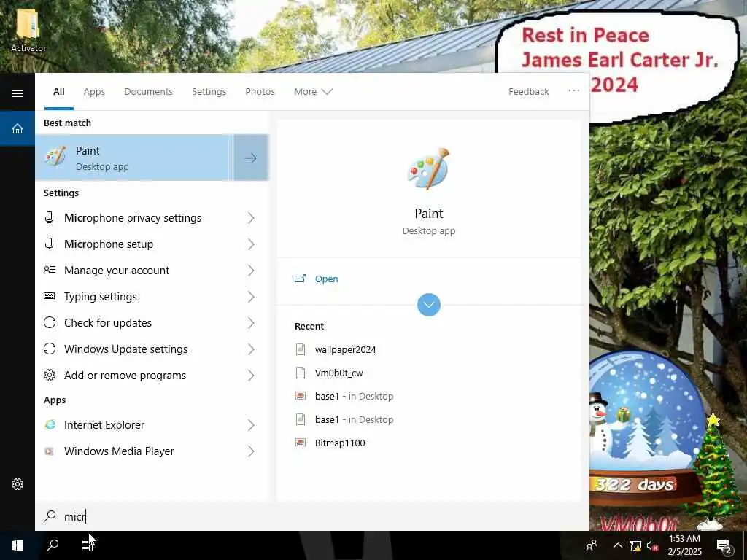Expand Add or remove programs chevron
The height and width of the screenshot is (560, 747).
(x=251, y=376)
